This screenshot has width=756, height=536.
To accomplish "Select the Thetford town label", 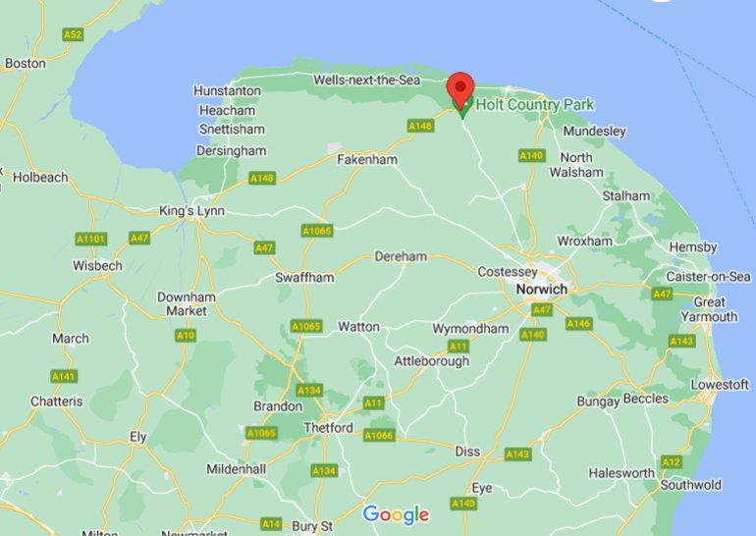I will 328,428.
